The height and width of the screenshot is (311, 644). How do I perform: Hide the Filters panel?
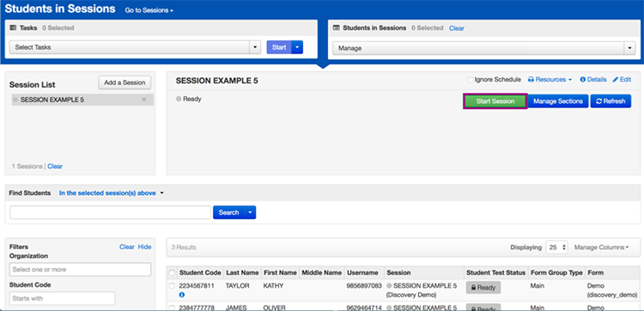point(144,247)
